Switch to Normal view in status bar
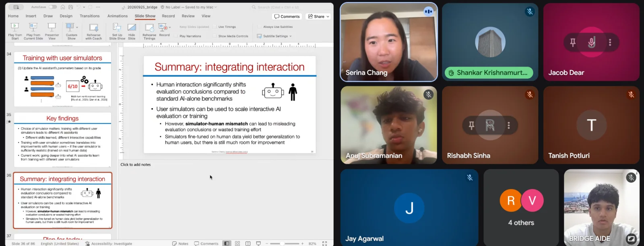This screenshot has width=644, height=246. (x=227, y=244)
